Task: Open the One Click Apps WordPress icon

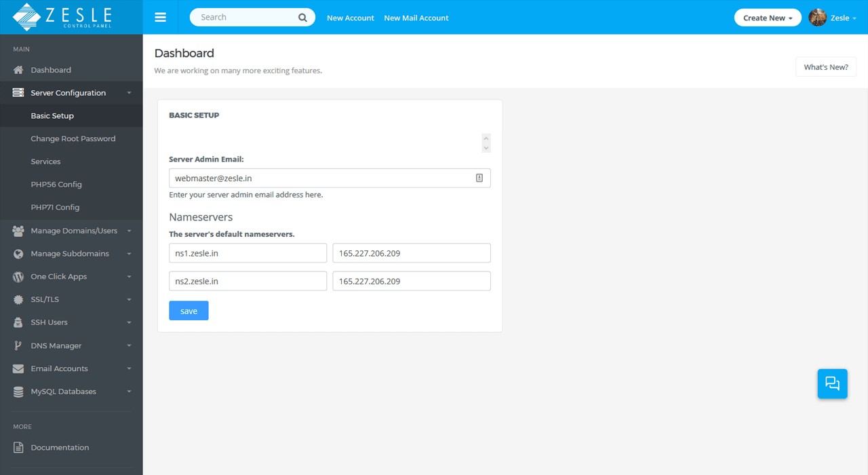Action: pos(17,276)
